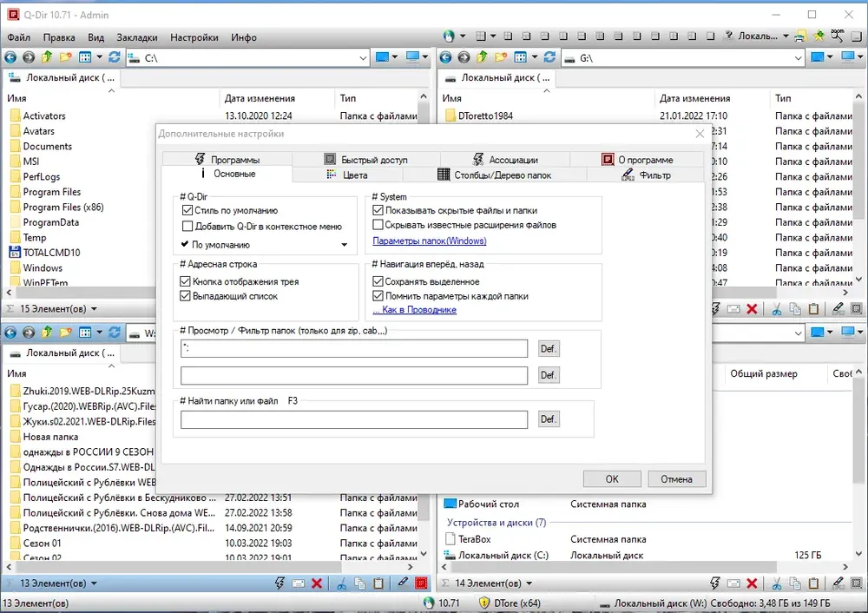Toggle 'Выпадающий список' checkbox
Viewport: 868px width, 613px height.
186,296
